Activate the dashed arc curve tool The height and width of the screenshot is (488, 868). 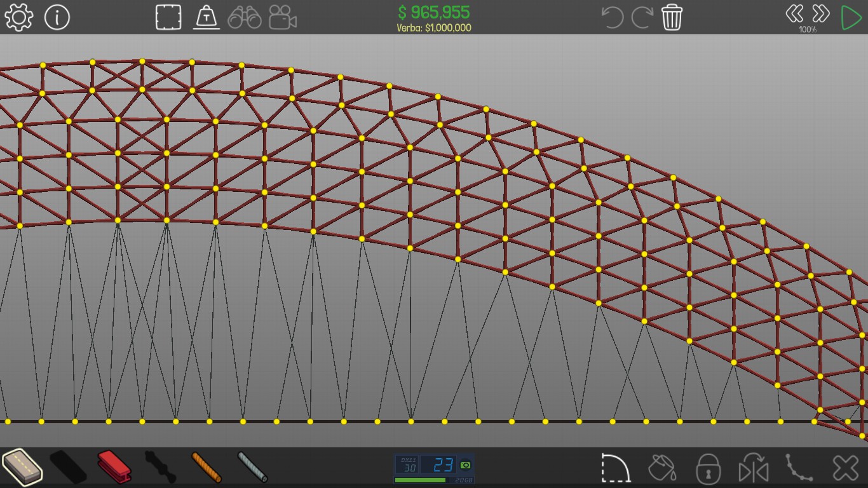pyautogui.click(x=616, y=468)
